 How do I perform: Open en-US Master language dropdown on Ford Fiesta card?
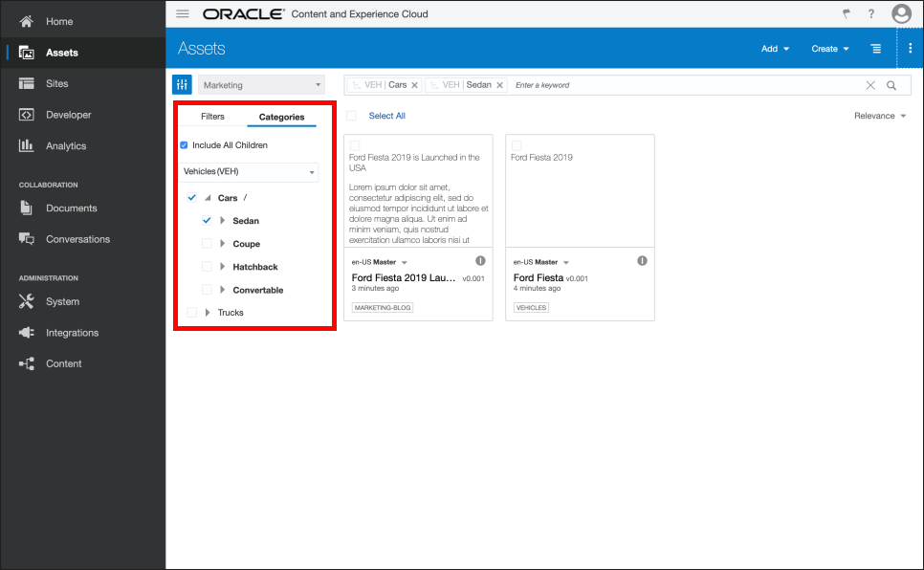click(541, 262)
